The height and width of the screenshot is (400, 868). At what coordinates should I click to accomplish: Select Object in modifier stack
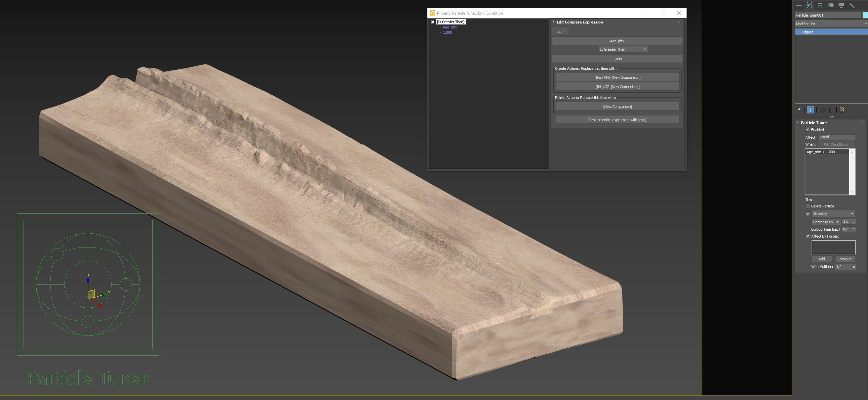(831, 32)
